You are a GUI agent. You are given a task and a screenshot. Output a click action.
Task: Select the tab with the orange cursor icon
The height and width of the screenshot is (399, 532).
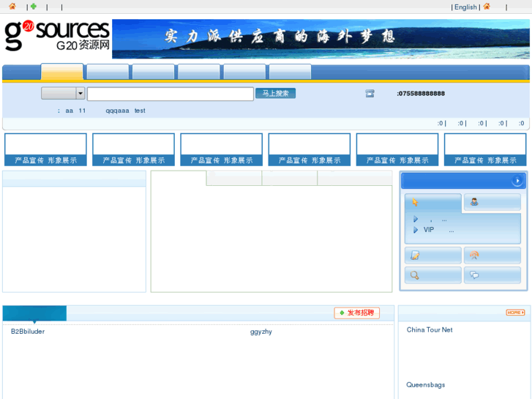[x=433, y=203]
